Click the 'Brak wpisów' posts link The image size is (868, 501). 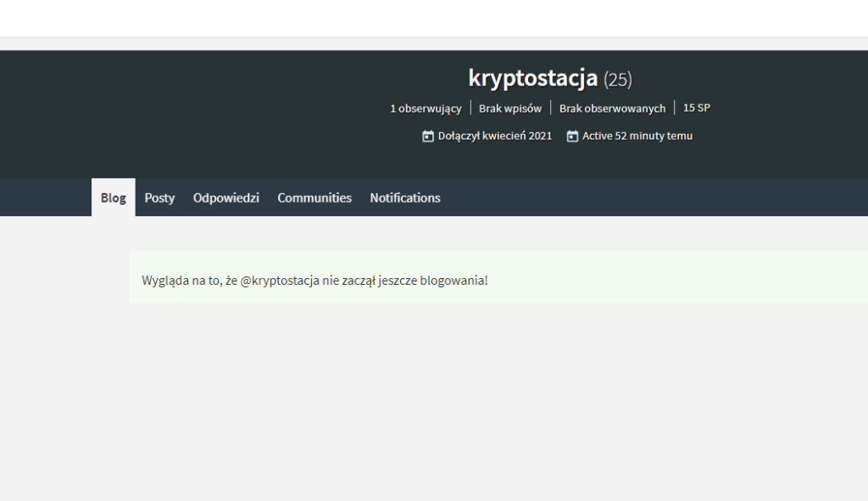[x=510, y=109]
